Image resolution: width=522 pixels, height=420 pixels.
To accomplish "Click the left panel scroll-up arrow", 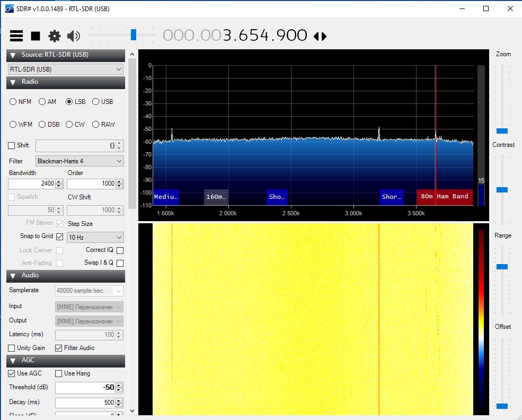I will (x=132, y=54).
